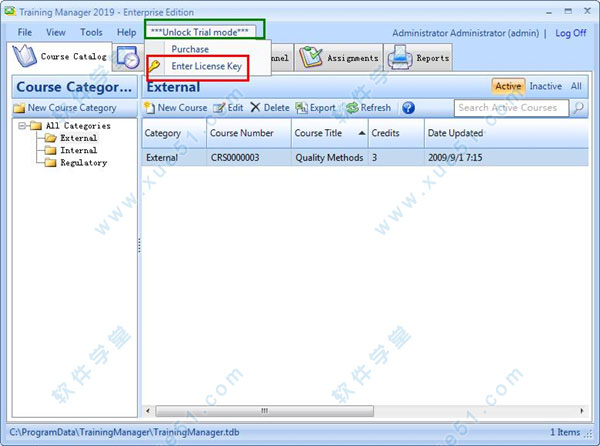Click the New Course document icon
Image resolution: width=600 pixels, height=446 pixels.
[150, 108]
